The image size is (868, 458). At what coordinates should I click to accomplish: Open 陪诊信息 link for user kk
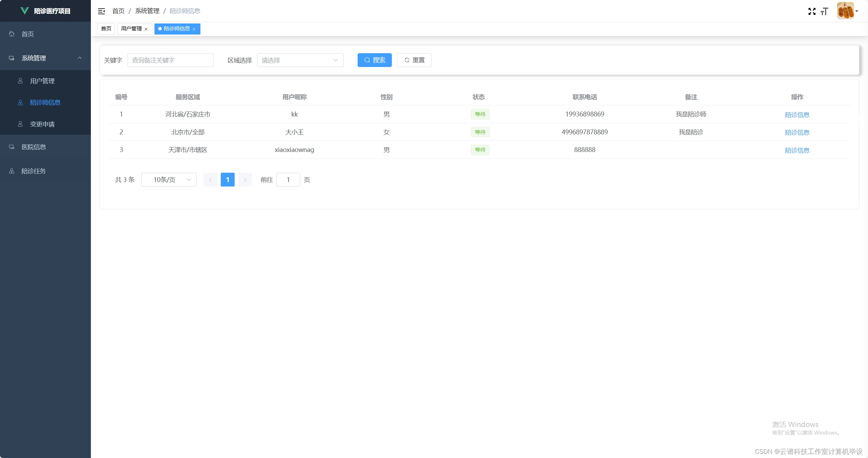797,115
